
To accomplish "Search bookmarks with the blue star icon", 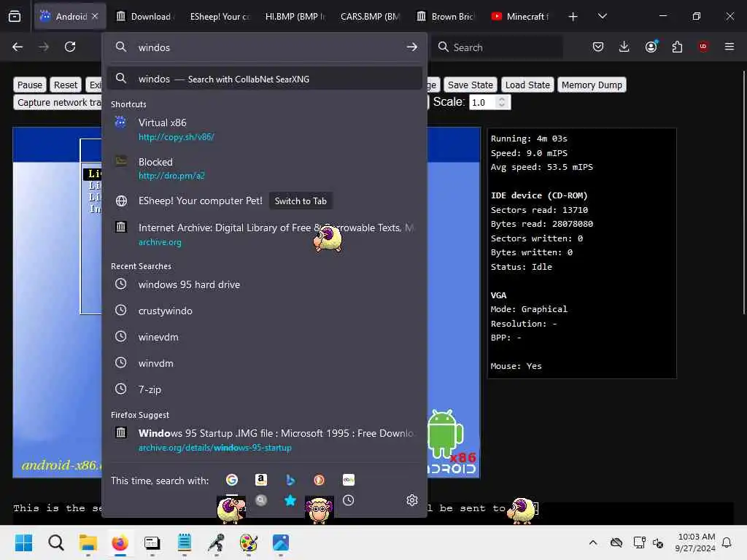I will [290, 500].
